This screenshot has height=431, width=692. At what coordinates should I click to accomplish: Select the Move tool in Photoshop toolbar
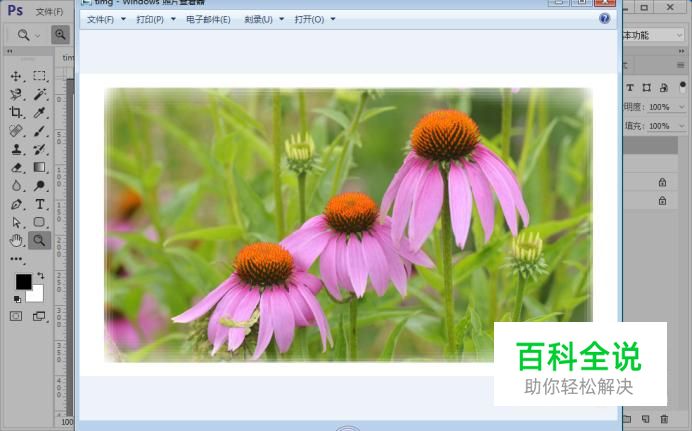coord(16,76)
